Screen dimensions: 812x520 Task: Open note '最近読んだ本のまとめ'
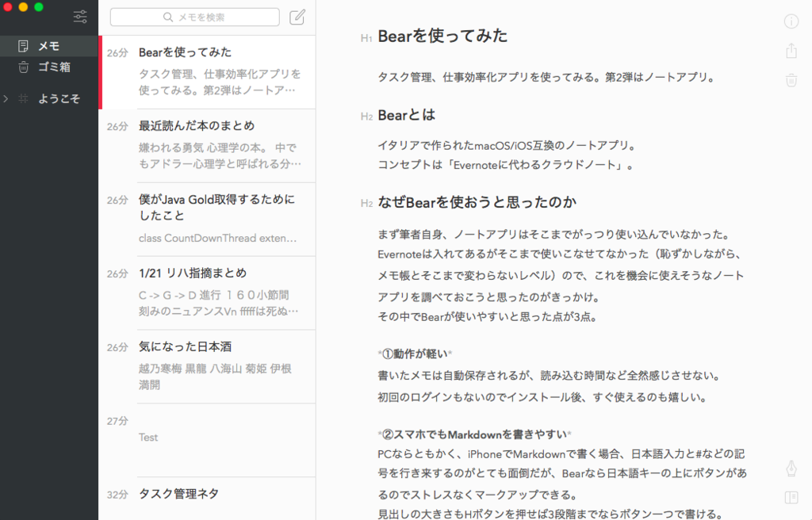(x=207, y=146)
